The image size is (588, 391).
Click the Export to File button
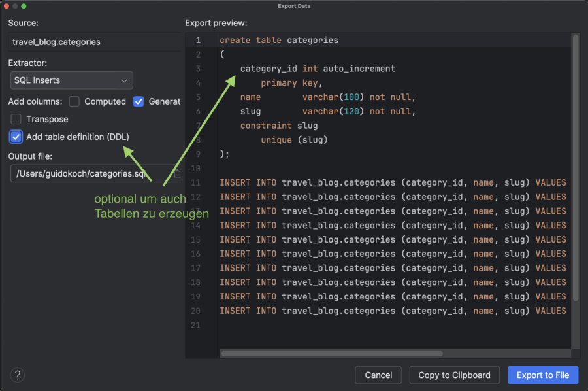tap(543, 375)
